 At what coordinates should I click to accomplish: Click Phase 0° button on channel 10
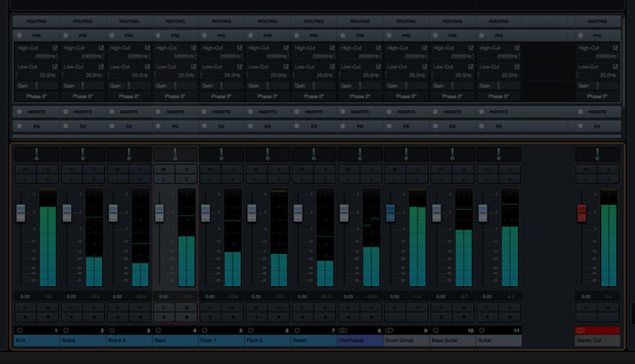coord(452,97)
